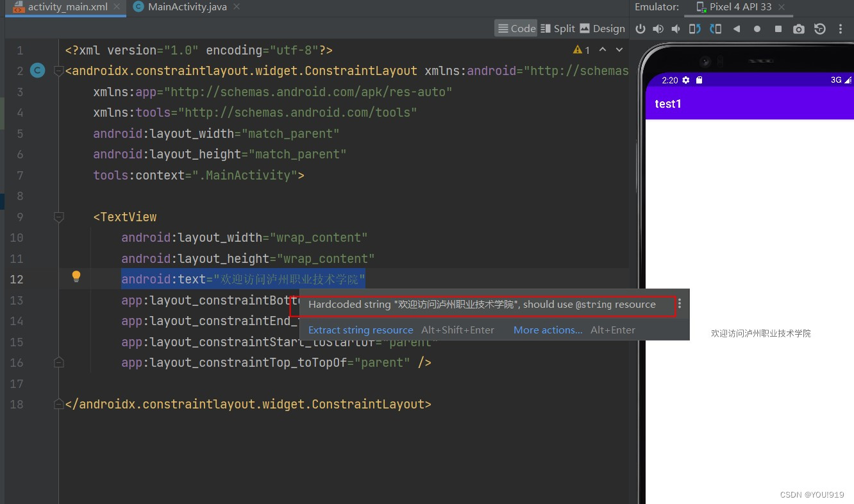Raise emulator volume with the Volume Up icon
Screen dimensions: 854x504
(x=658, y=29)
